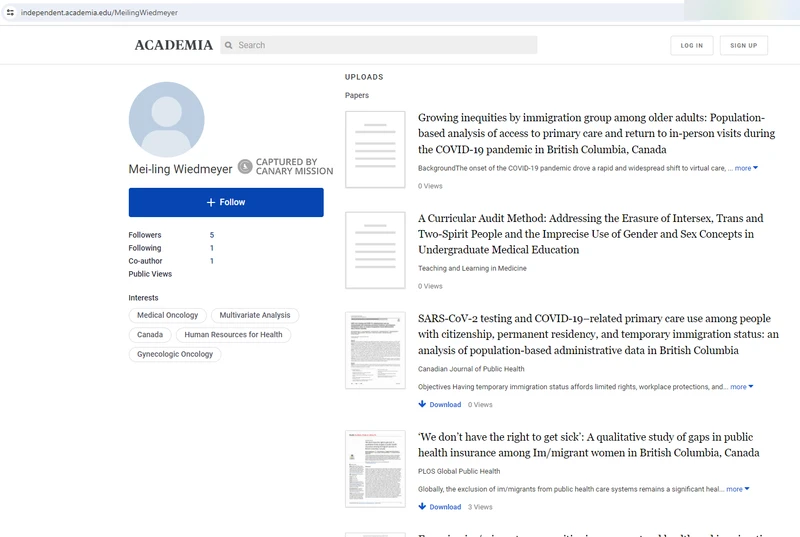Select Human Resources for Health tag
Viewport: 800px width, 537px height.
[233, 335]
